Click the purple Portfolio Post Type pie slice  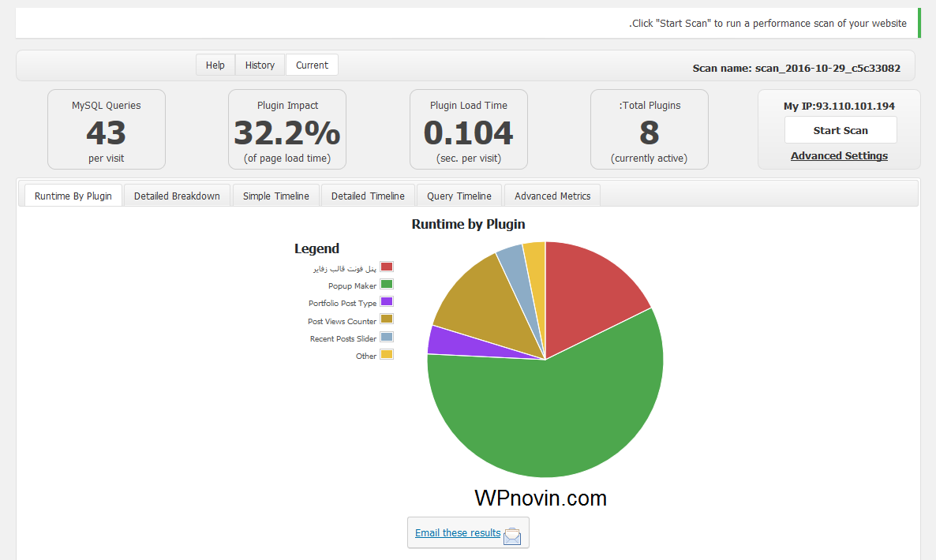coord(459,345)
